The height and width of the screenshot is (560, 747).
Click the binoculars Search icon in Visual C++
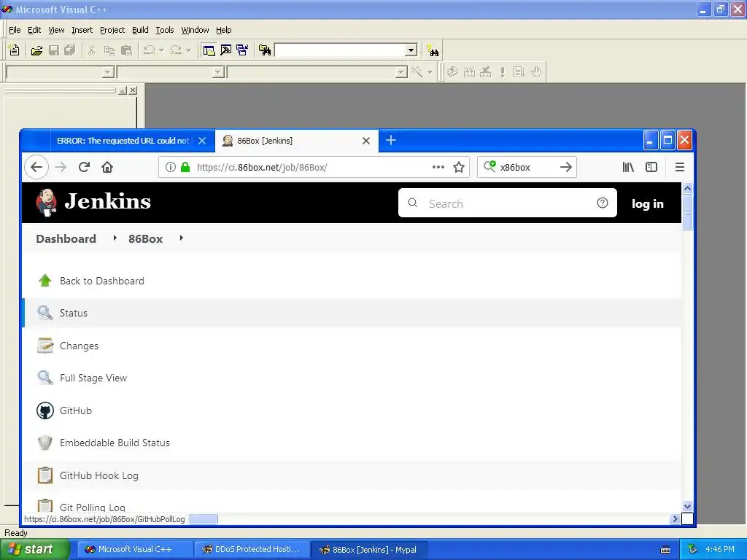(433, 50)
